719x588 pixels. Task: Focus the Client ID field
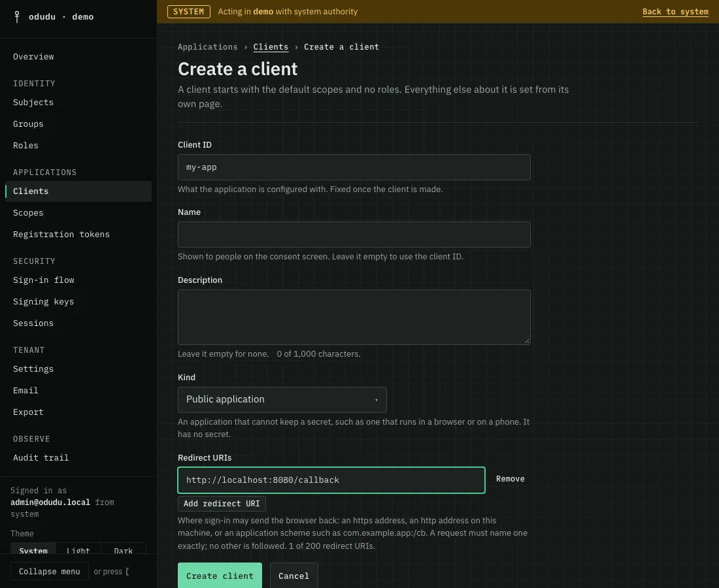point(354,167)
